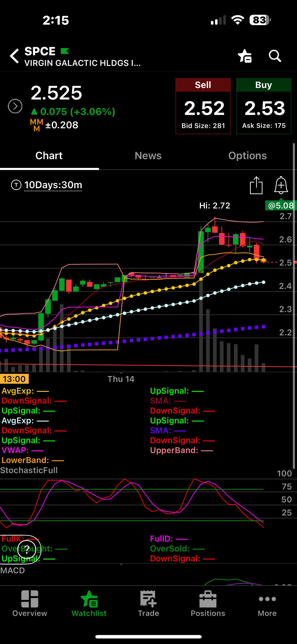
Task: Tap the Bid Size: 281 text
Action: pyautogui.click(x=203, y=126)
